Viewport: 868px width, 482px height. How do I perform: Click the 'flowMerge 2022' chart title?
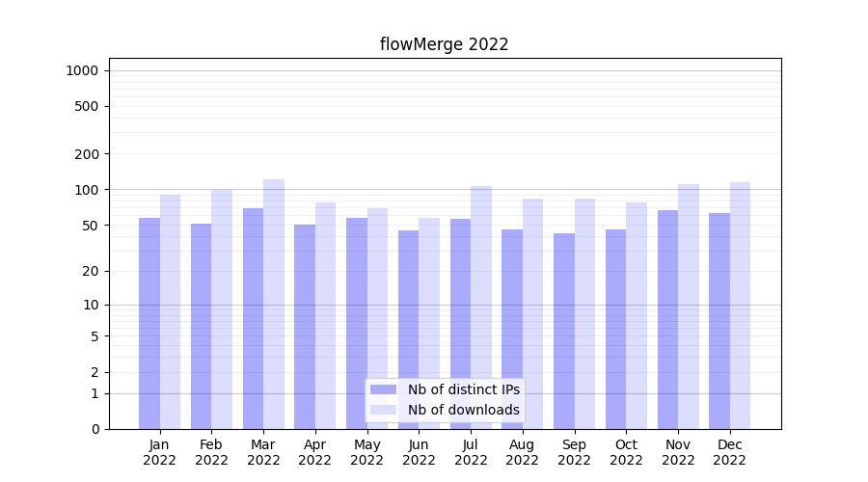click(x=444, y=44)
